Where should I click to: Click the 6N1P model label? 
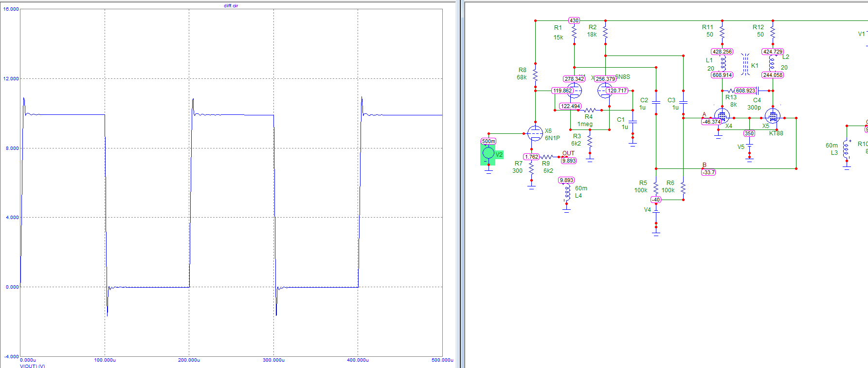[552, 138]
